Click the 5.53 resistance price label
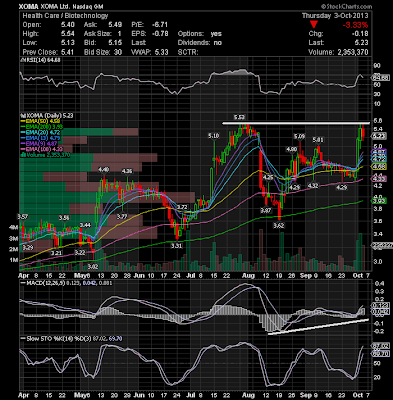 click(239, 117)
